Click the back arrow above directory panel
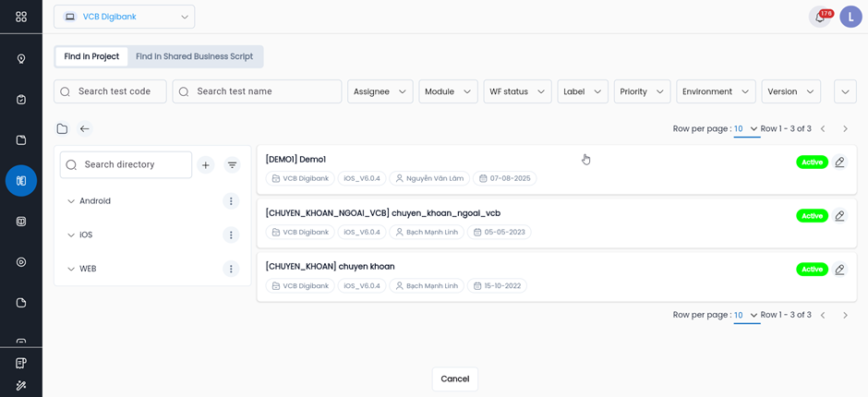Screen dimensions: 868x397 coord(84,129)
